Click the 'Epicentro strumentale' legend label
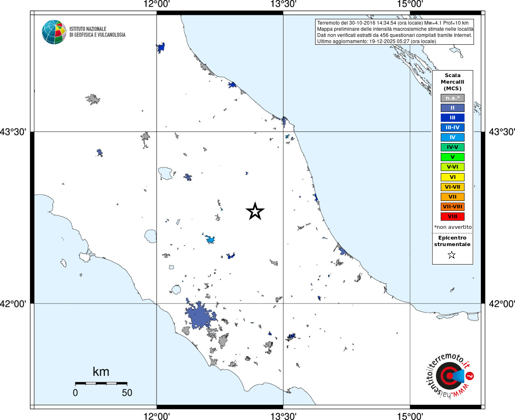Screen dimensions: 515x420 (452, 241)
